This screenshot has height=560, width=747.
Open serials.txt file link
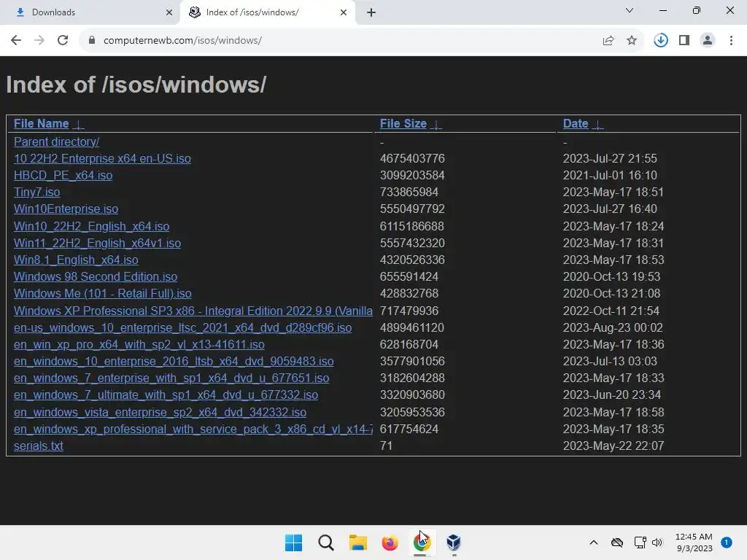tap(39, 446)
